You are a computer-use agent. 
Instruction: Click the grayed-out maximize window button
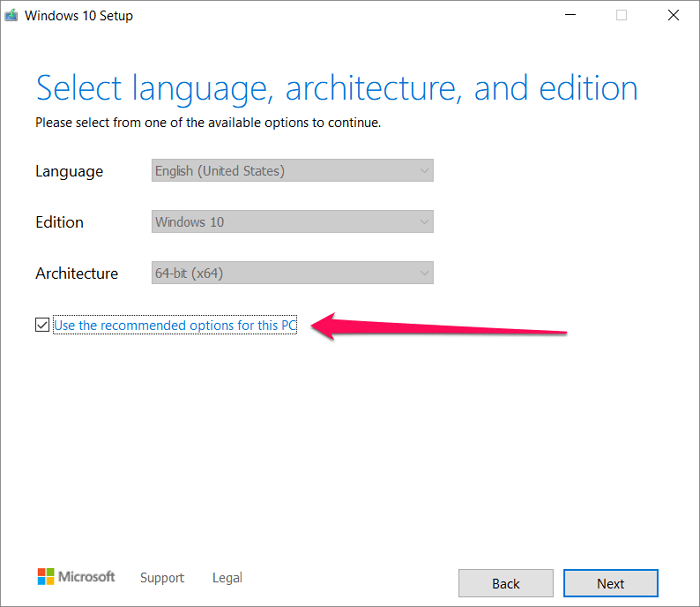[x=621, y=16]
